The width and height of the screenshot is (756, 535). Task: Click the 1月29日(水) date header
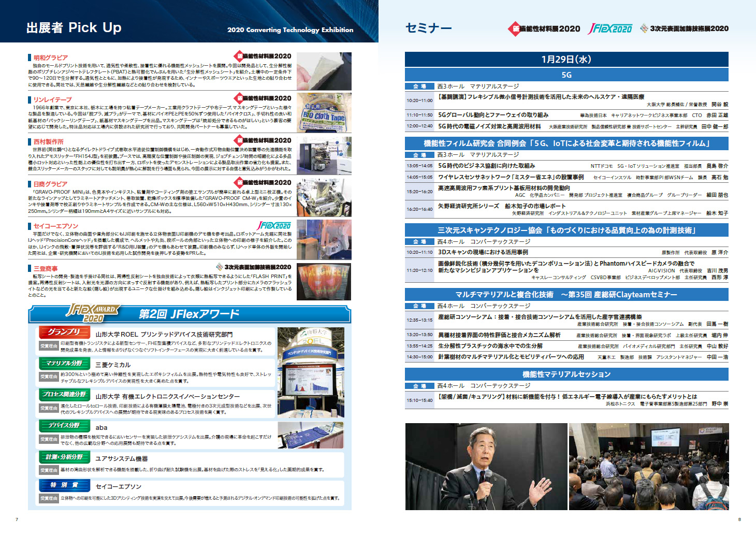coord(566,59)
